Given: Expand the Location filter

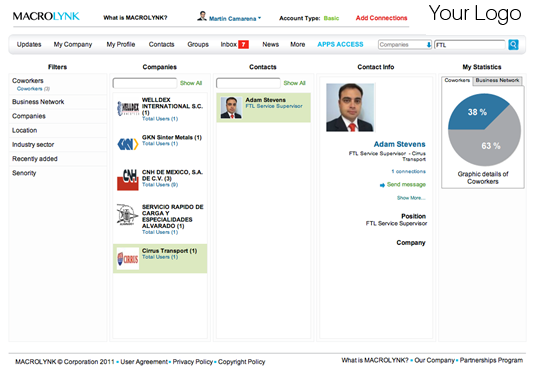Looking at the screenshot, I should click(x=24, y=130).
